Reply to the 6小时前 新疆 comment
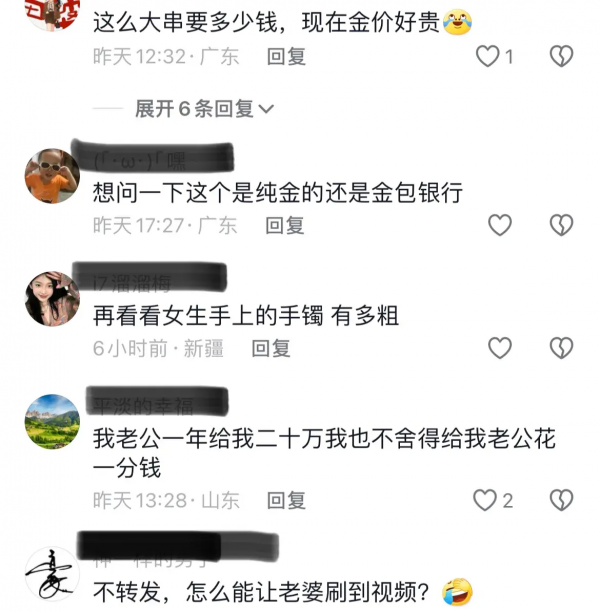Viewport: 600px width, 612px height. [x=271, y=348]
